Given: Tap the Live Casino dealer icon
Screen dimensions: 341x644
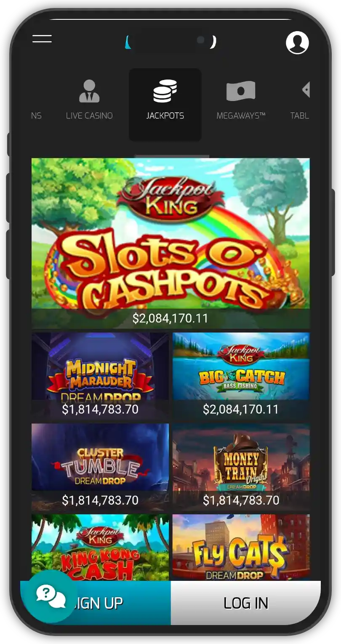Looking at the screenshot, I should (89, 91).
